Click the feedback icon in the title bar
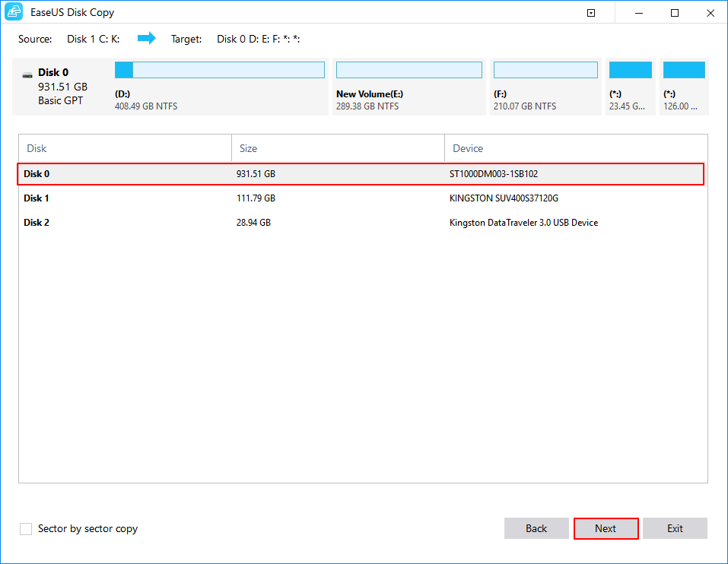Viewport: 728px width, 564px height. (x=591, y=12)
